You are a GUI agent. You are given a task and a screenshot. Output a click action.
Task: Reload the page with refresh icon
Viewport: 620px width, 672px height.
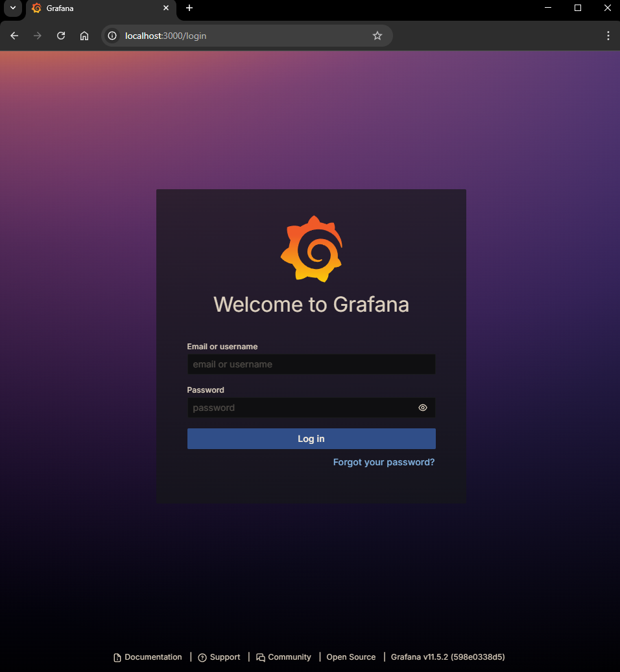(61, 36)
